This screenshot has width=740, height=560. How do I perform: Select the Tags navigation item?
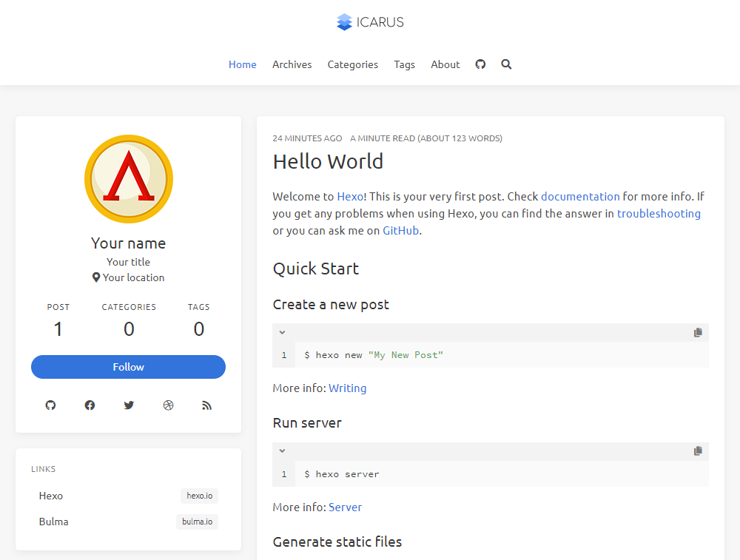click(405, 64)
